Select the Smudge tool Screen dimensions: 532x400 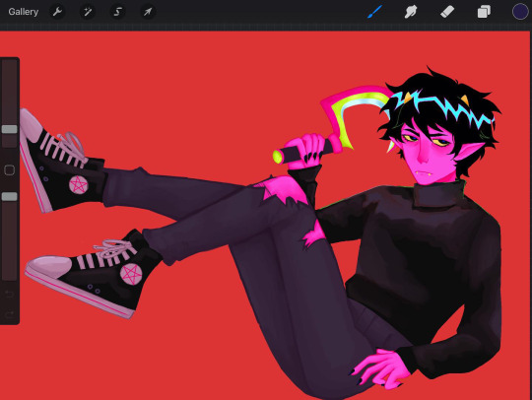[411, 12]
